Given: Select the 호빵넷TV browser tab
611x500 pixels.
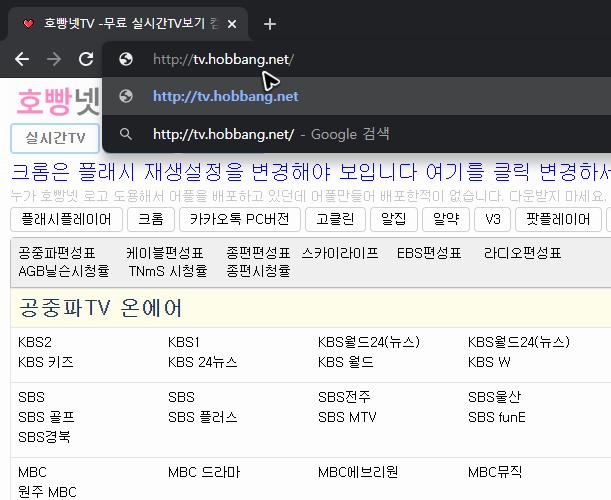Looking at the screenshot, I should click(129, 24).
